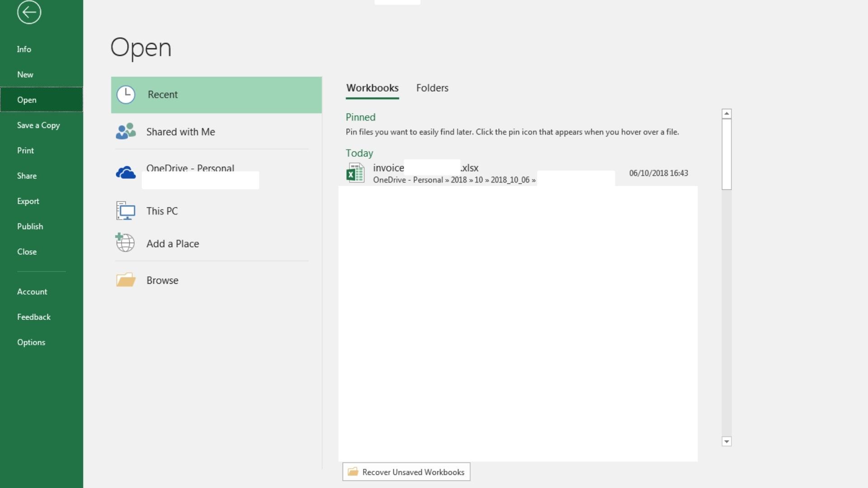
Task: Select This PC location
Action: [217, 211]
